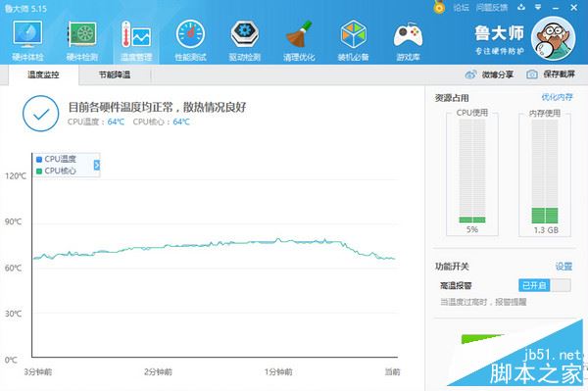The width and height of the screenshot is (588, 391).
Task: Click the 内存使用 1.3 GB usage bar
Action: 545,171
